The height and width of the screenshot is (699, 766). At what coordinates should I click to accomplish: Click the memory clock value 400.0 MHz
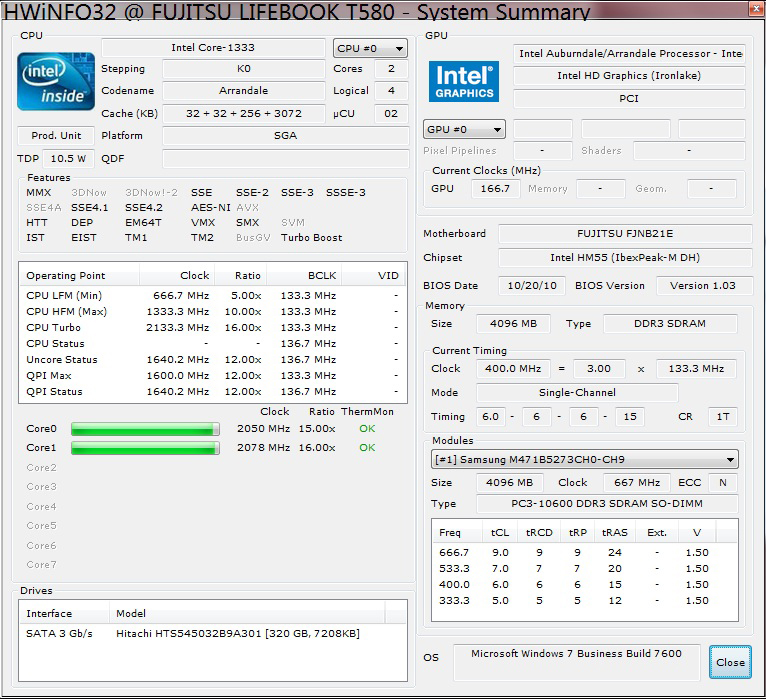pyautogui.click(x=513, y=369)
